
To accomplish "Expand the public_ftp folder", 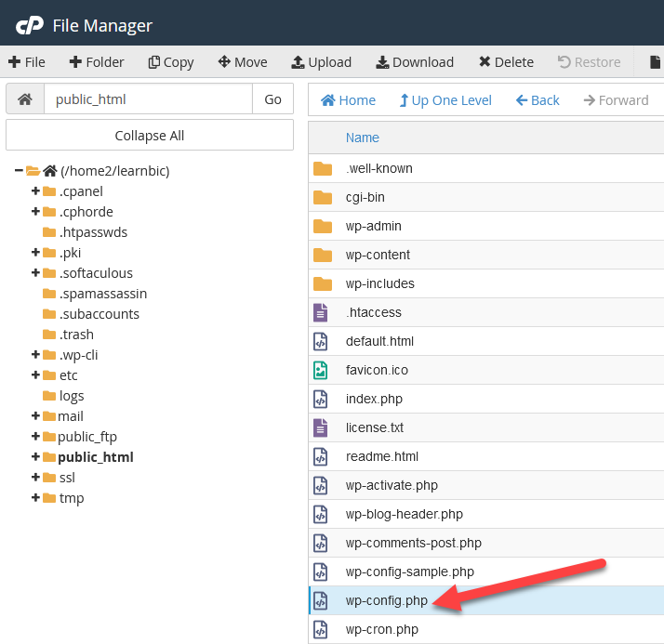I will (35, 436).
